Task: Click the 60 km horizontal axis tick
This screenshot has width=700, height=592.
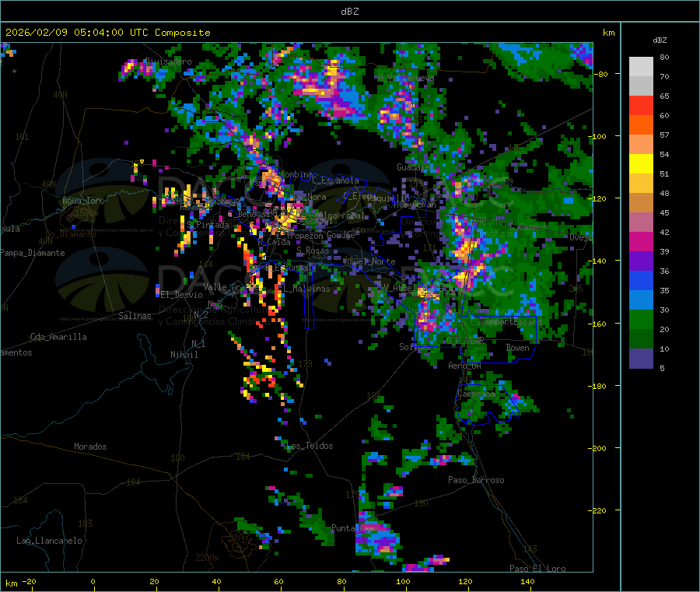Action: pyautogui.click(x=278, y=582)
